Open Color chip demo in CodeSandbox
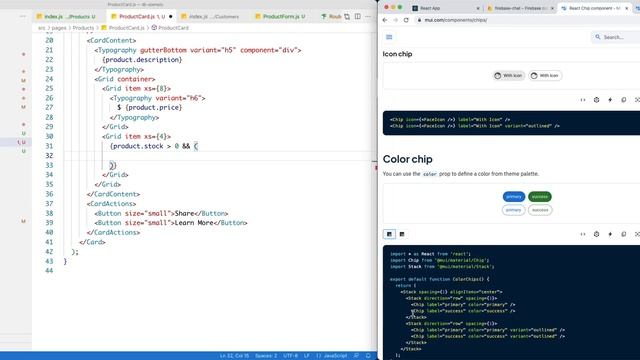The width and height of the screenshot is (640, 360). (596, 234)
